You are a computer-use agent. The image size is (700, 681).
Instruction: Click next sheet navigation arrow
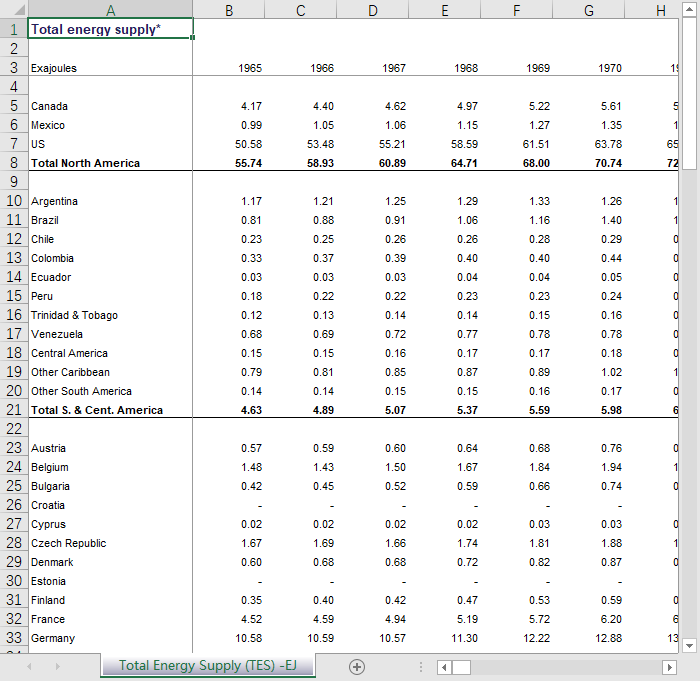pyautogui.click(x=56, y=666)
